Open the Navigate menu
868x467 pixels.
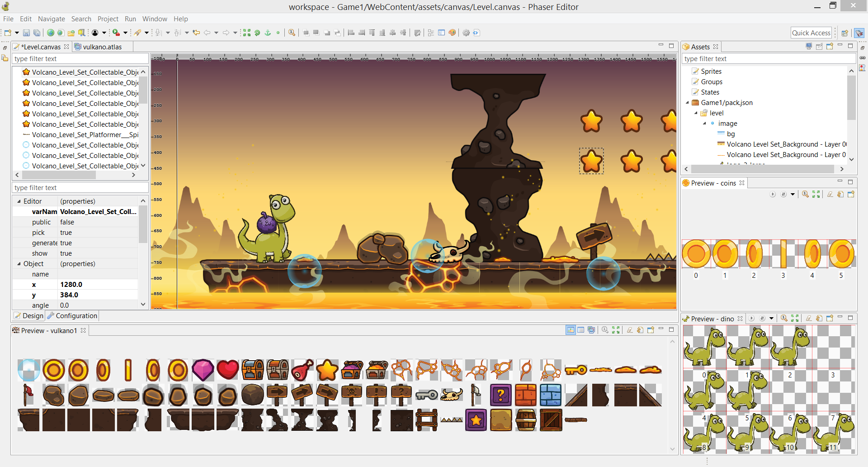52,19
